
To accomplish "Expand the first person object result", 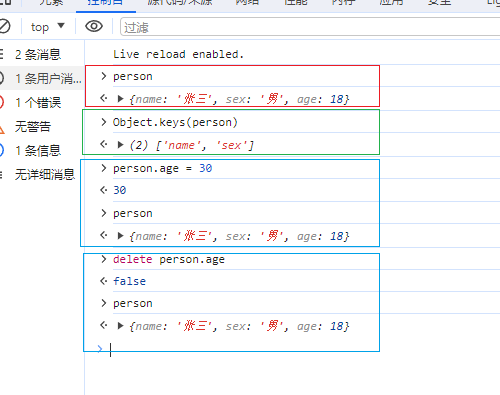I will 121,99.
